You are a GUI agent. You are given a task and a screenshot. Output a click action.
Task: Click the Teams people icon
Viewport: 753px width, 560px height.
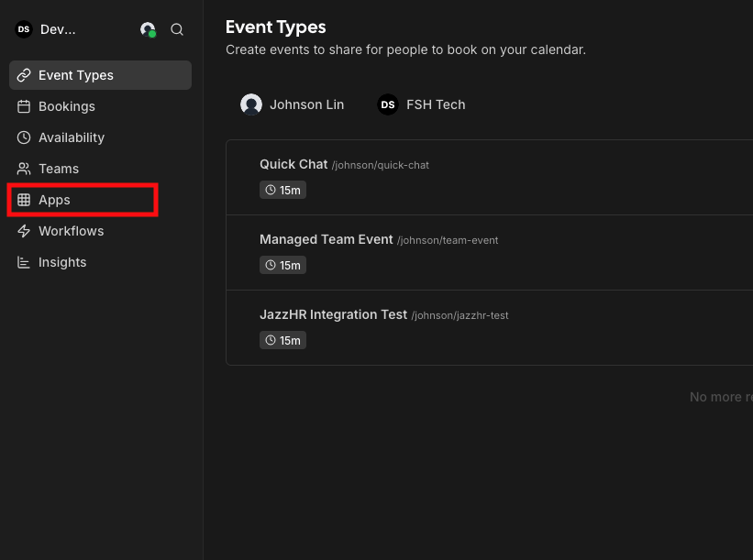[x=24, y=169]
